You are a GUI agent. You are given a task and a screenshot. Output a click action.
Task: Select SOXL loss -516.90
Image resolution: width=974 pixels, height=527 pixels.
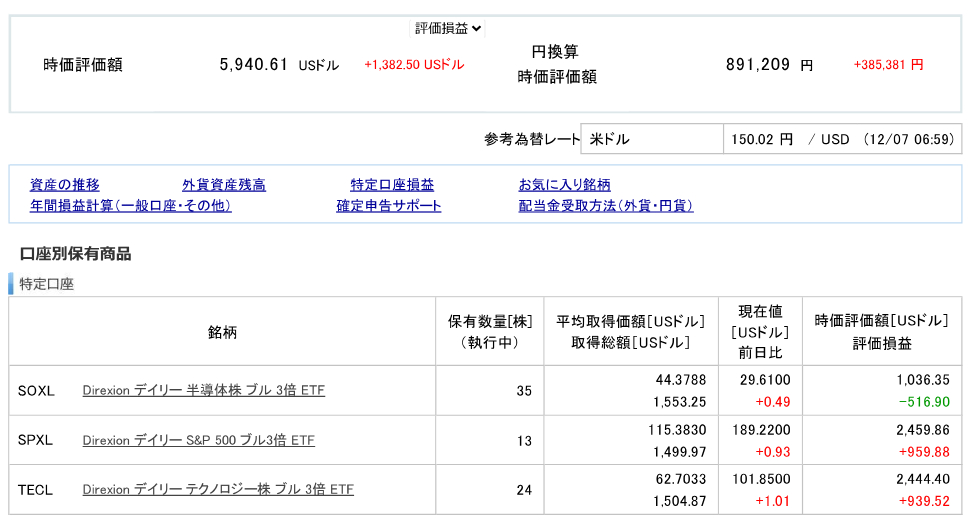[924, 402]
